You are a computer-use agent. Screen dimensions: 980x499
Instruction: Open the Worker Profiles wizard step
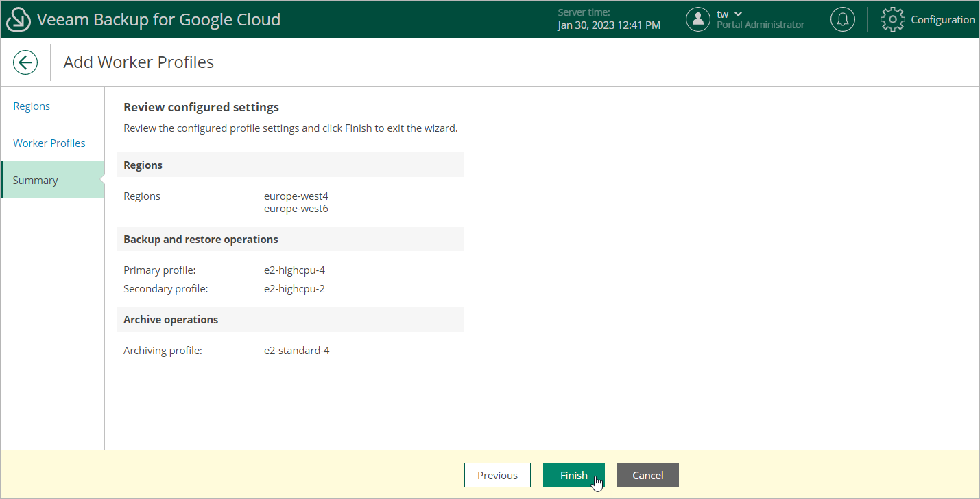coord(49,143)
